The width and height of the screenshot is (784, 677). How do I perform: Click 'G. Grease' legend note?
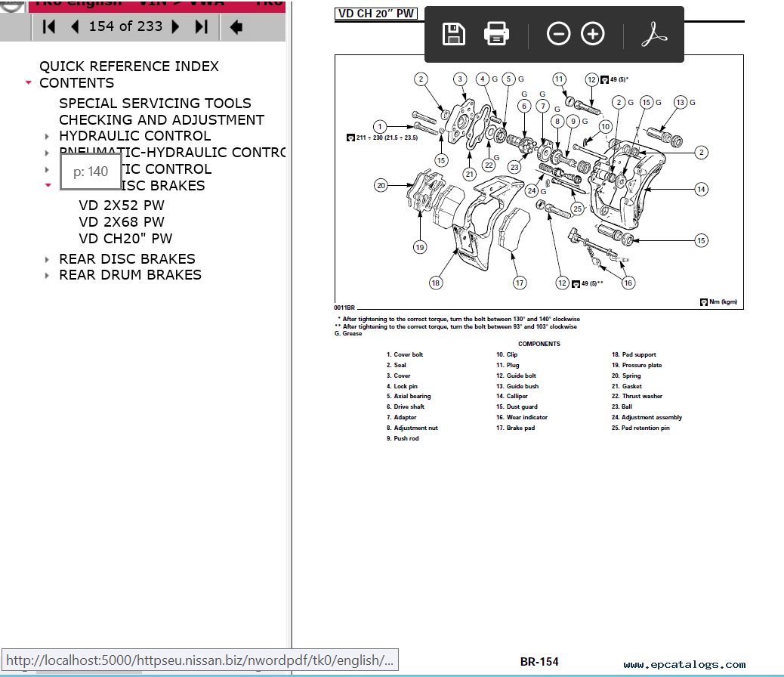point(348,333)
